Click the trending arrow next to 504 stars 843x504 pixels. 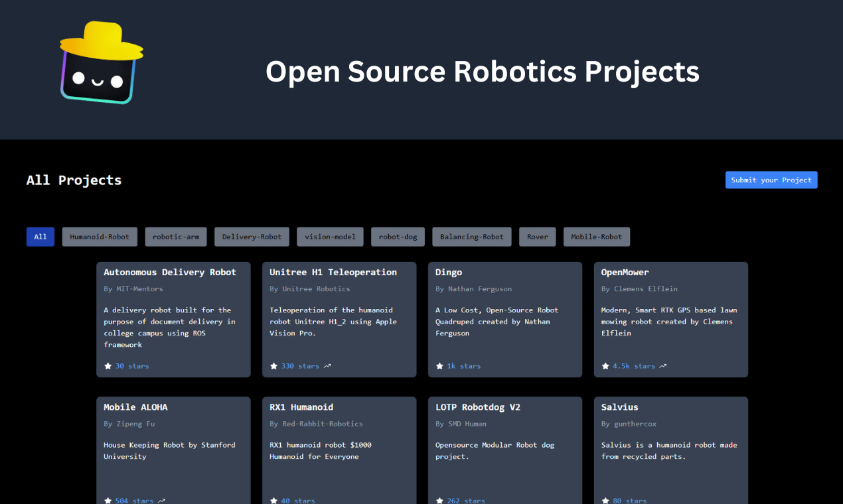tap(161, 501)
